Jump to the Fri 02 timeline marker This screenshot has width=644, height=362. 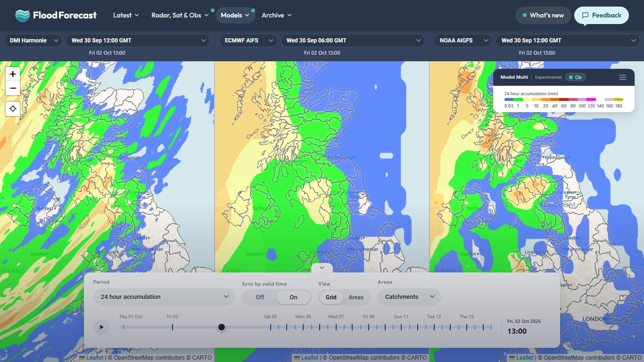173,317
